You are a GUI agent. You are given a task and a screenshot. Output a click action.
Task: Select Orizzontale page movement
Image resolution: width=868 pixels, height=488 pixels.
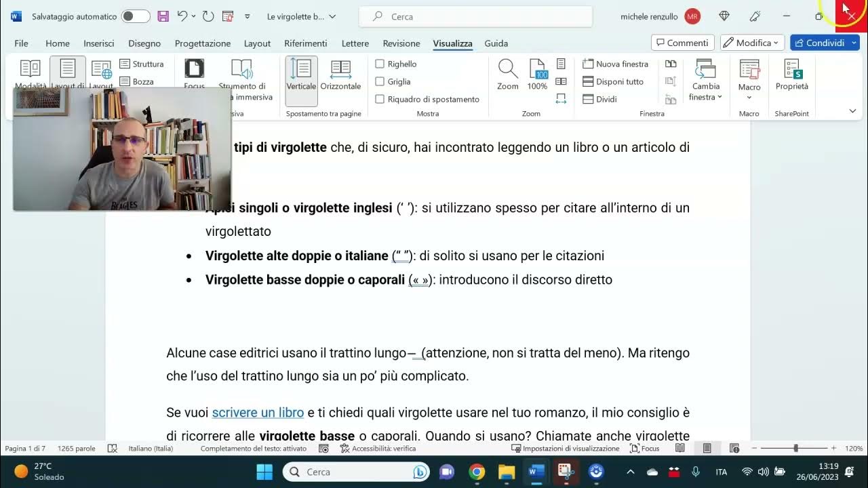tap(340, 75)
